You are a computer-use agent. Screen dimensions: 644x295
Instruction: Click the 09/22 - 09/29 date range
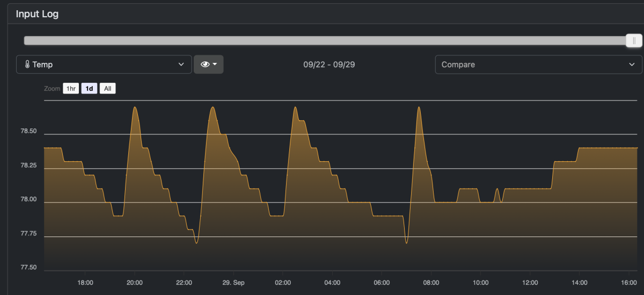(x=329, y=64)
